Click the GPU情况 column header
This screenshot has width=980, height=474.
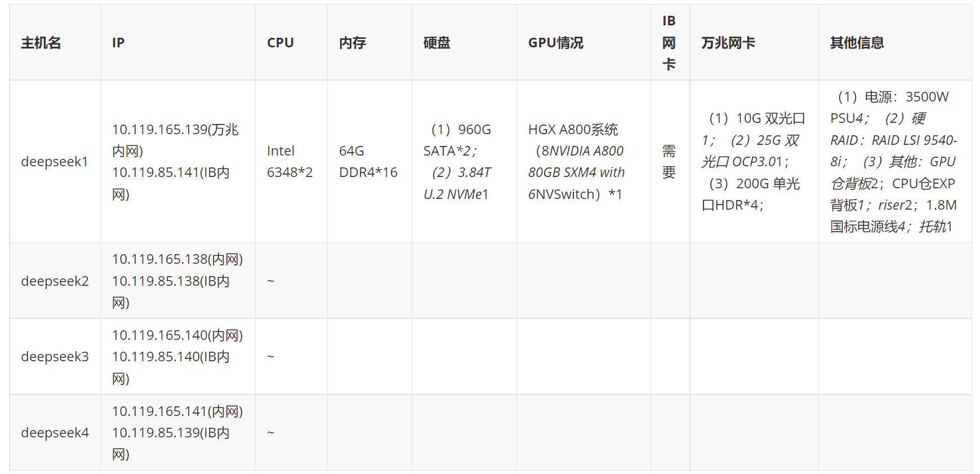[556, 43]
